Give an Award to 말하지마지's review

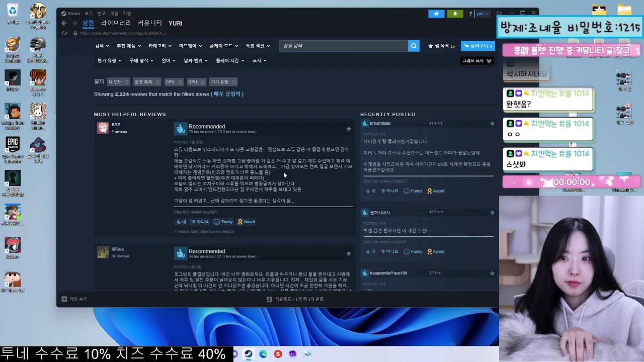[x=436, y=251]
